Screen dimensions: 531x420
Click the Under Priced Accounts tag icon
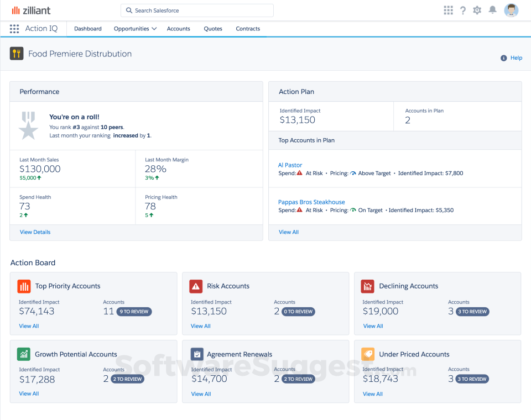[x=367, y=354]
